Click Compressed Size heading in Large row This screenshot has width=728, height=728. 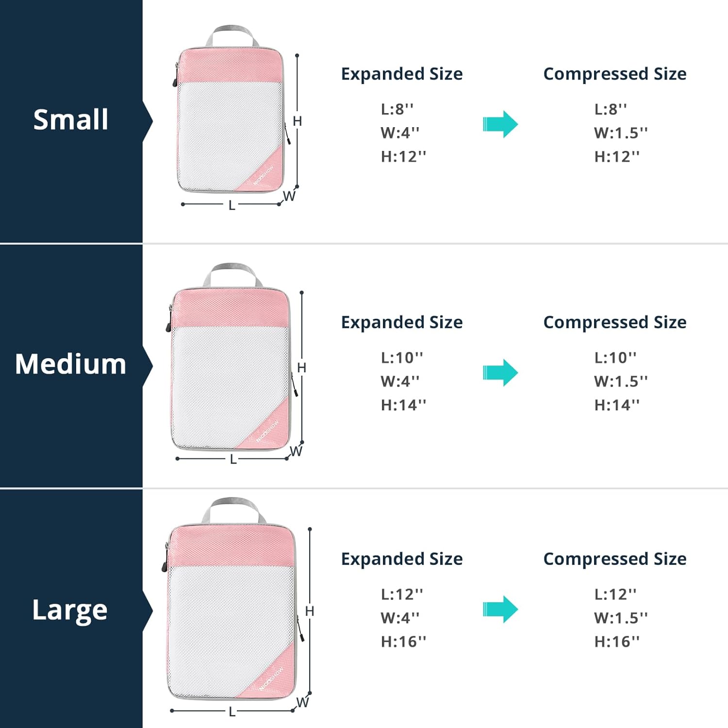(615, 559)
